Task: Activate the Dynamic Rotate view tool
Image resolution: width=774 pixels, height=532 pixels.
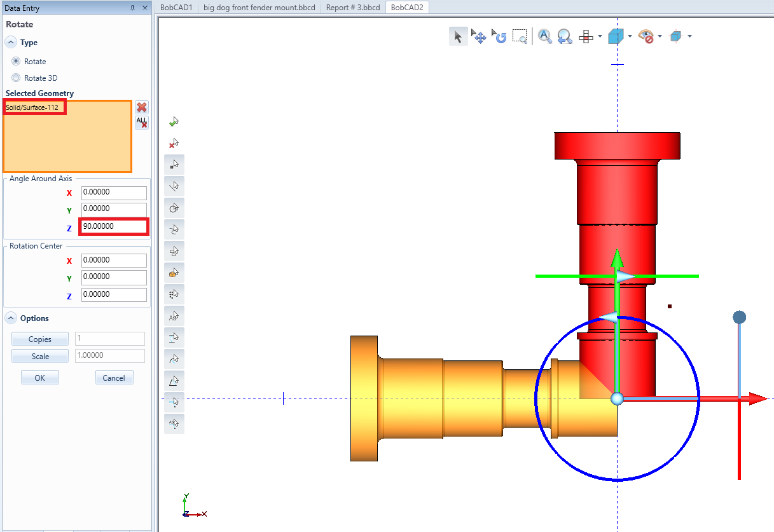Action: click(x=499, y=36)
